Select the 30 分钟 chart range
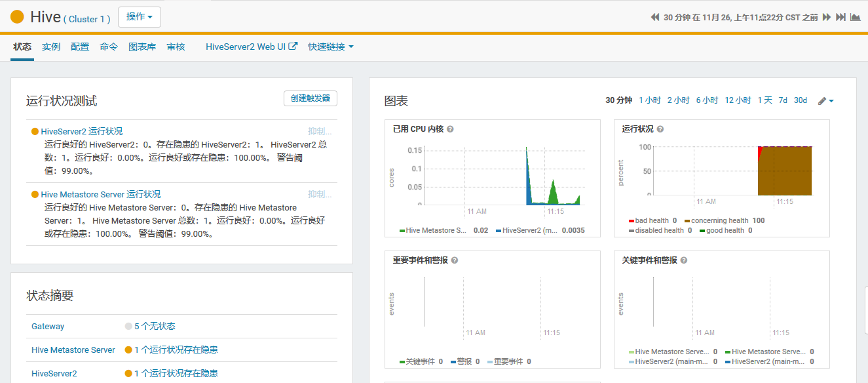This screenshot has width=868, height=383. tap(618, 100)
